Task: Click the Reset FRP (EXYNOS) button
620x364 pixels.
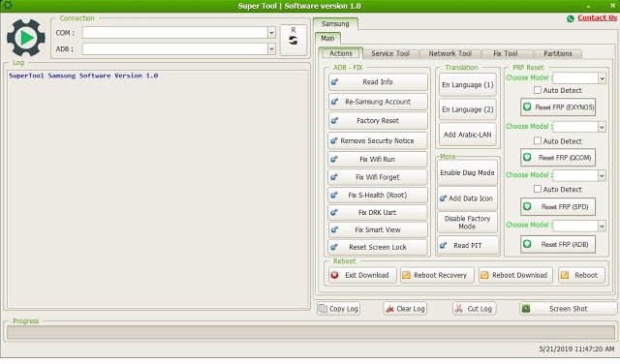Action: click(558, 107)
